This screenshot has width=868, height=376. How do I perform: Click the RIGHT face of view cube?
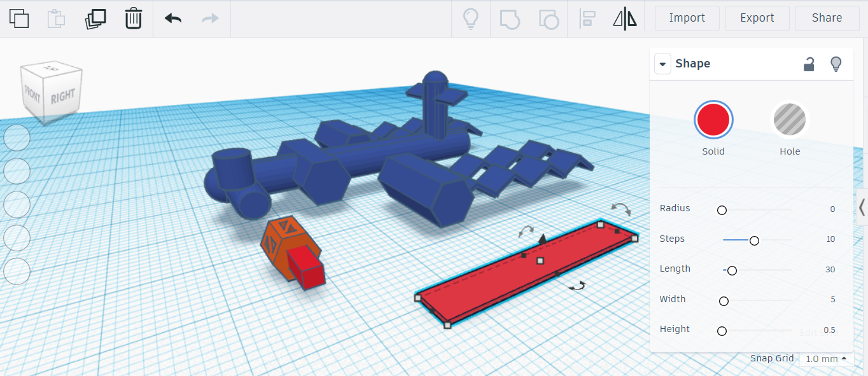(63, 97)
